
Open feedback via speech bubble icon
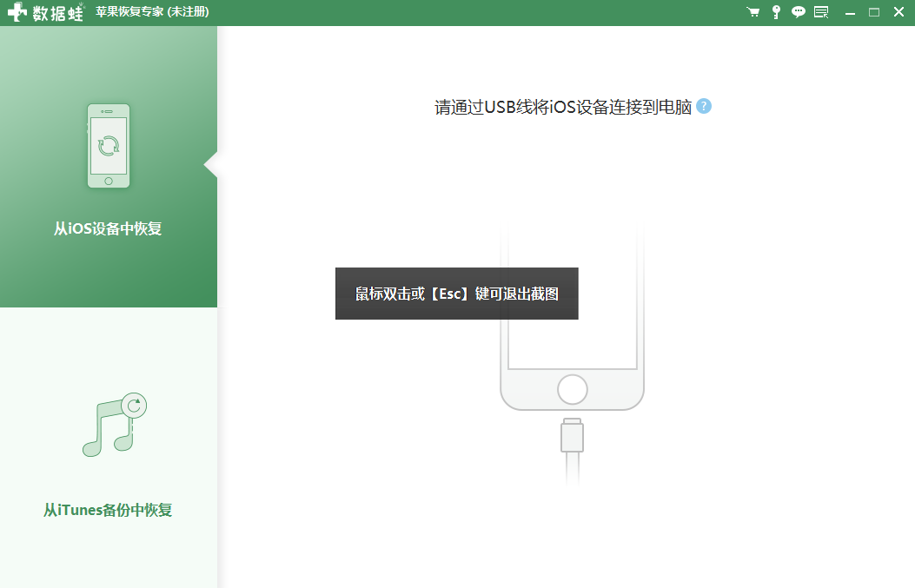[798, 12]
